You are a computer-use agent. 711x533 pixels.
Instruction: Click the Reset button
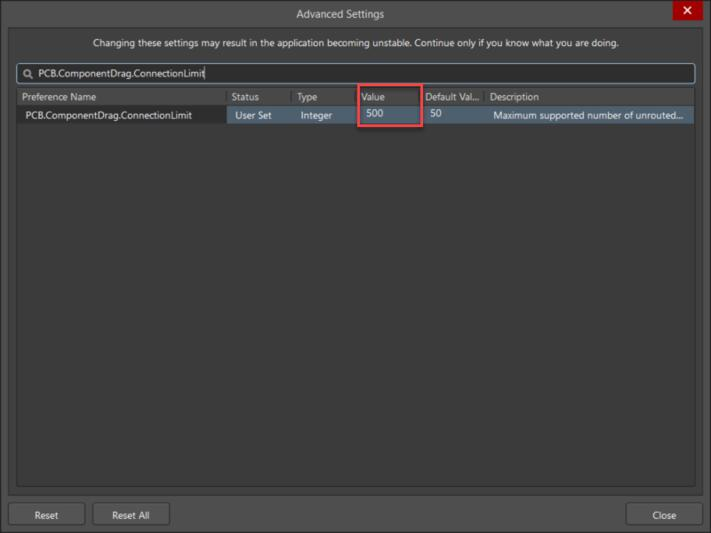[46, 515]
